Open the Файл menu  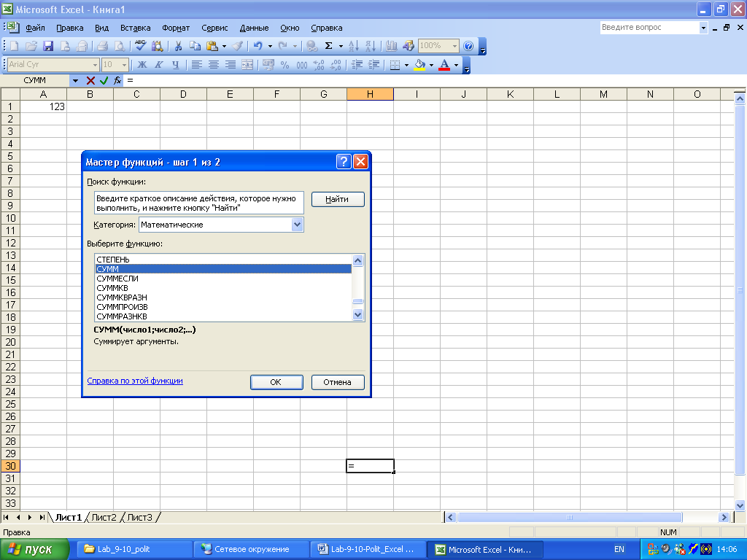(x=35, y=28)
